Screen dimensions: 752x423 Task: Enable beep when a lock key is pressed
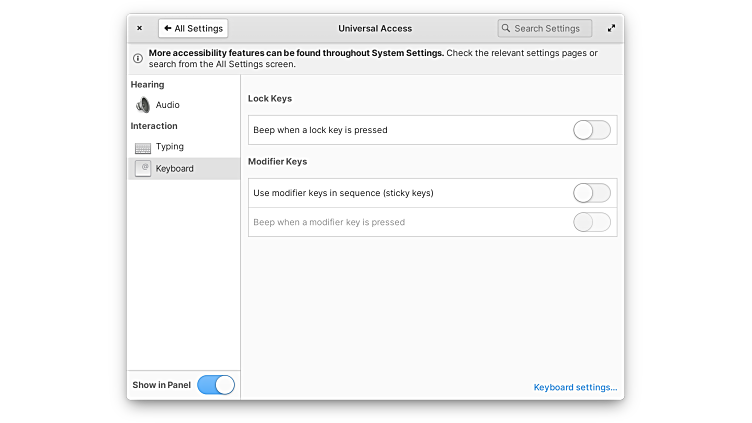(591, 130)
